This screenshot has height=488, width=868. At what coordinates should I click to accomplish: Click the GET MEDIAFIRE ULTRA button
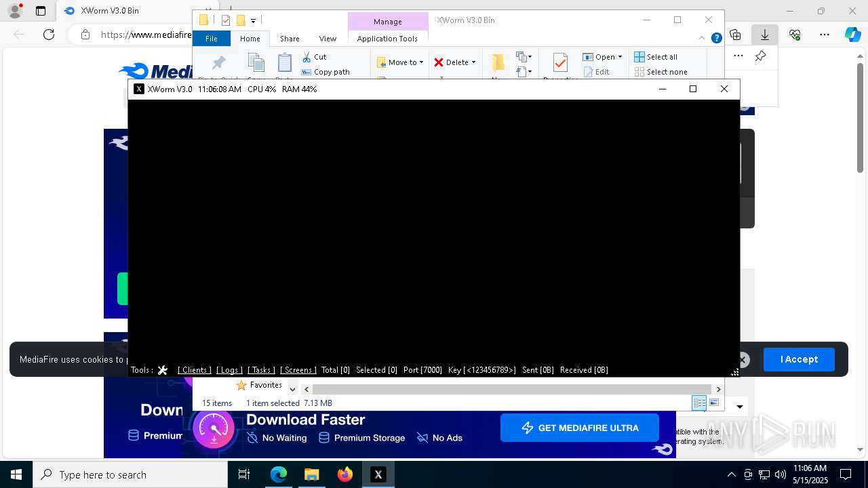pyautogui.click(x=580, y=428)
